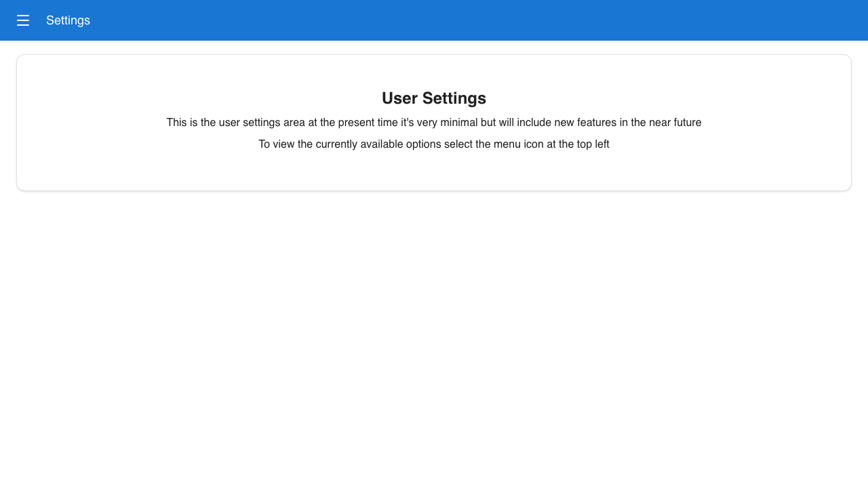868x488 pixels.
Task: Click the sentence about the user settings area
Action: pyautogui.click(x=434, y=123)
